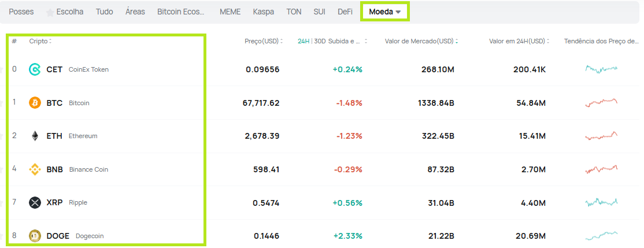Open the BTC price trend chart
The width and height of the screenshot is (644, 248).
tap(601, 103)
